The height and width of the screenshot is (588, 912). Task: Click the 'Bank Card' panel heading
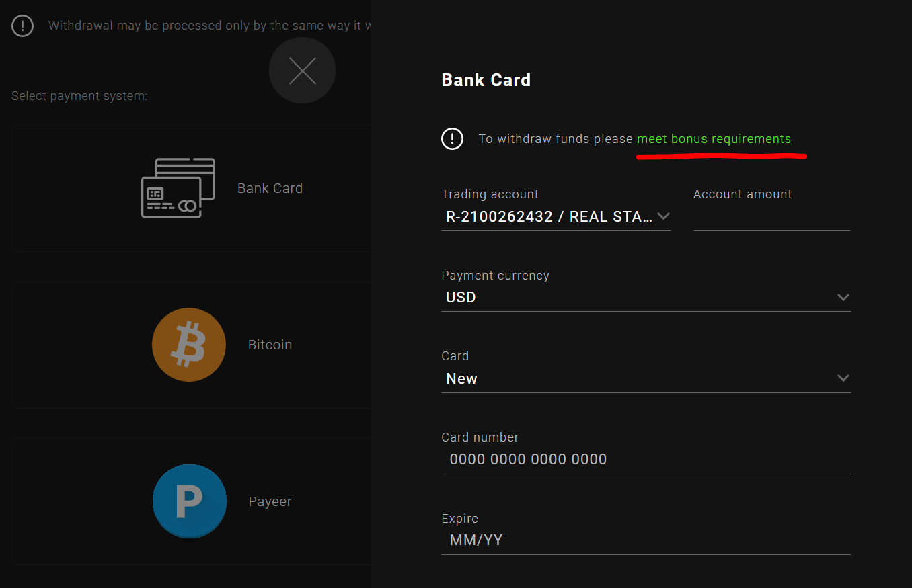(486, 80)
